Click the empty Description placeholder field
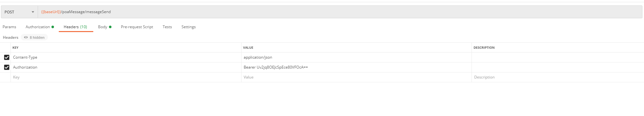Image resolution: width=644 pixels, height=116 pixels. click(558, 77)
